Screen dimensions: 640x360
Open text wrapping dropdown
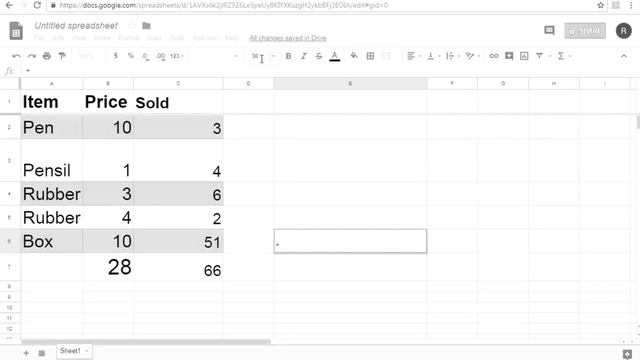click(453, 56)
